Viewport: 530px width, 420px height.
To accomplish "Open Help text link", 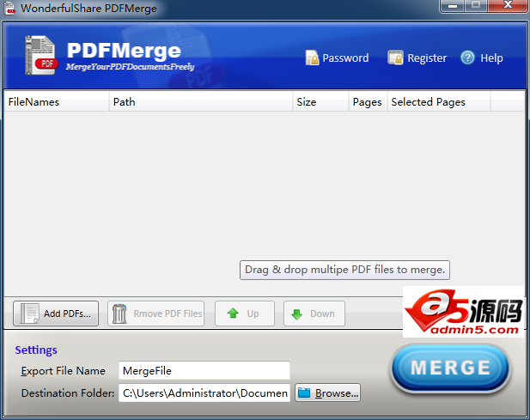I will point(491,58).
